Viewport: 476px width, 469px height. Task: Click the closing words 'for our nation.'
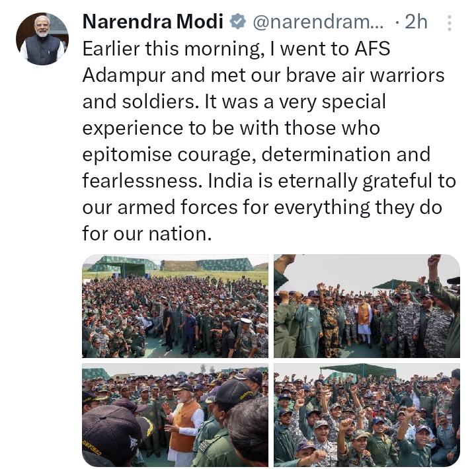pyautogui.click(x=147, y=234)
